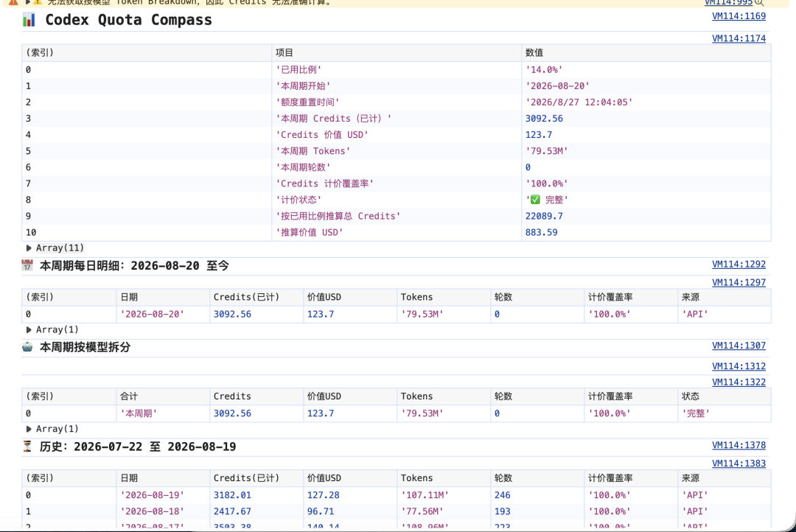Sort by 日期 header in the 2026-08-20 daily table
Image resolution: width=796 pixels, height=532 pixels.
tap(162, 297)
